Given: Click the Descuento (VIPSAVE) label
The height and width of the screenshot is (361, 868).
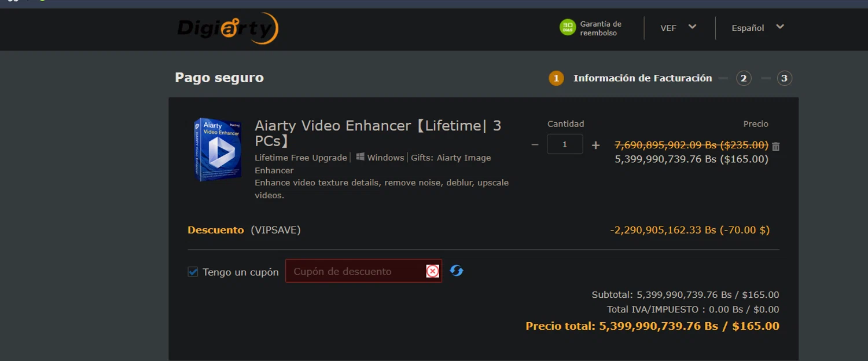Looking at the screenshot, I should coord(244,230).
